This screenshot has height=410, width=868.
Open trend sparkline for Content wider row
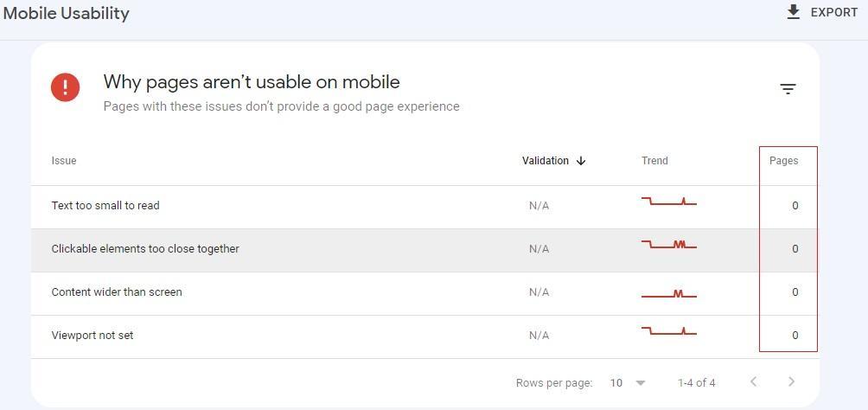click(668, 293)
